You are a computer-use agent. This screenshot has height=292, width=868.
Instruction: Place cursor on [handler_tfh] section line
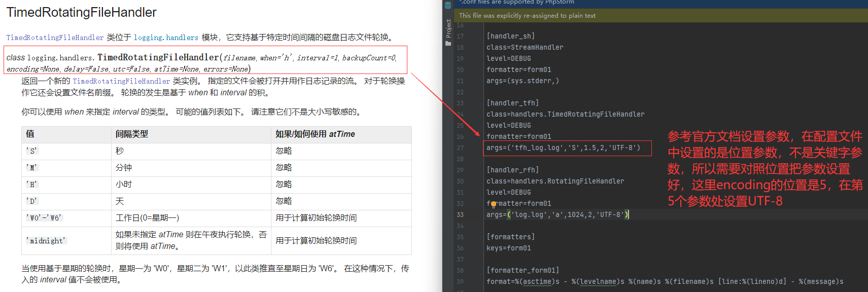pyautogui.click(x=512, y=103)
